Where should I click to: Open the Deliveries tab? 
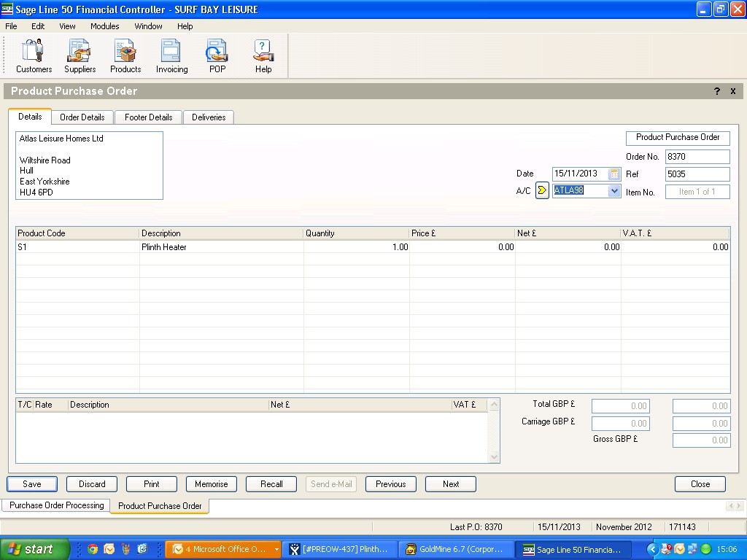point(209,117)
